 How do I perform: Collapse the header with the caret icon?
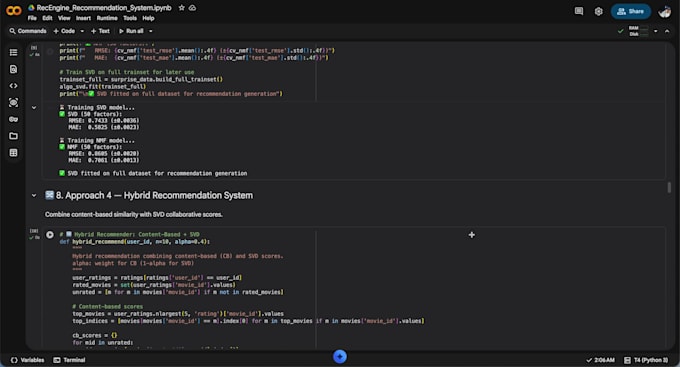[667, 31]
